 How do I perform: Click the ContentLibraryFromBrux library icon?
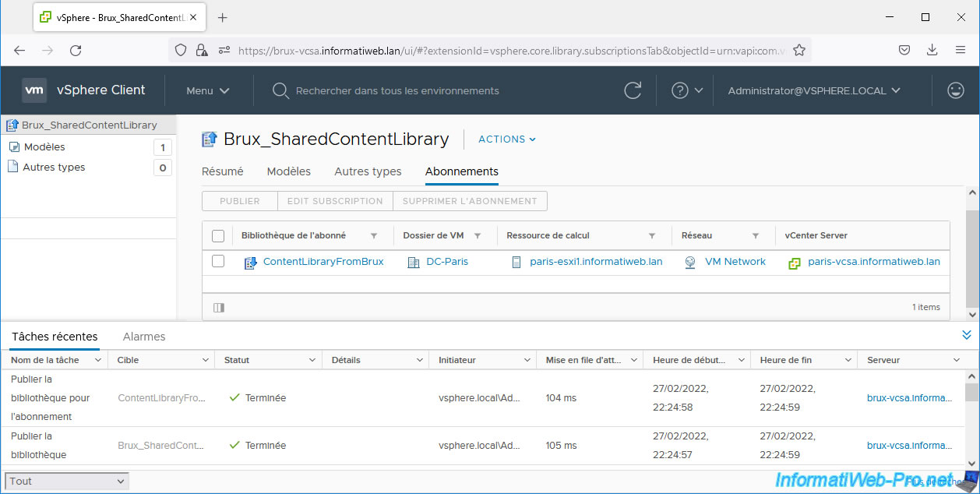click(251, 263)
